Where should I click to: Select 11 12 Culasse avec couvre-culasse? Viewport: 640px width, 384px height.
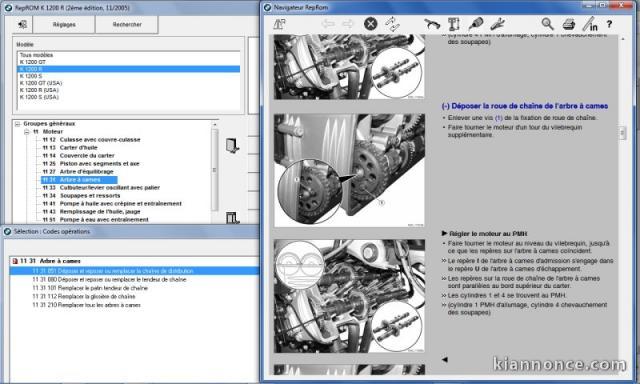[x=91, y=140]
